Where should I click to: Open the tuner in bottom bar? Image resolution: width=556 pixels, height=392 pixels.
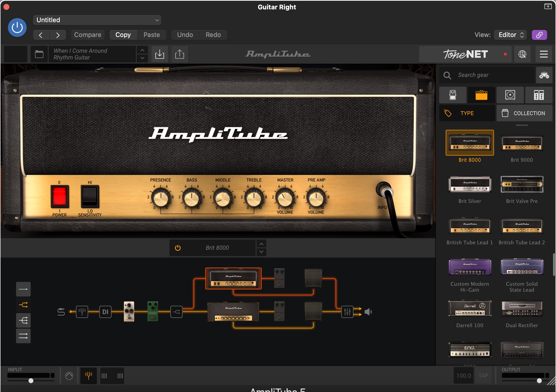coord(88,375)
